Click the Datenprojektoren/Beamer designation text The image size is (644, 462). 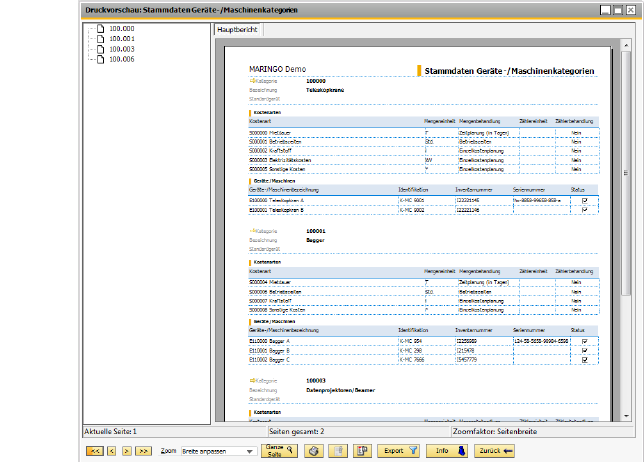(340, 390)
